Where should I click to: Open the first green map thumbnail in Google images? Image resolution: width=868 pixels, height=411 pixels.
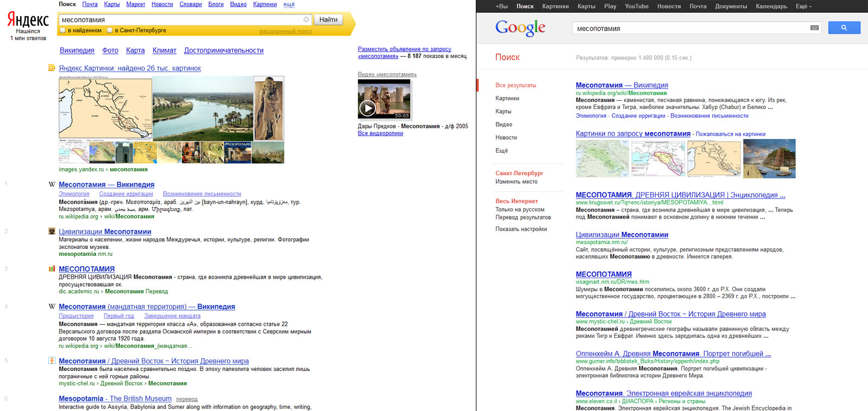click(x=602, y=158)
